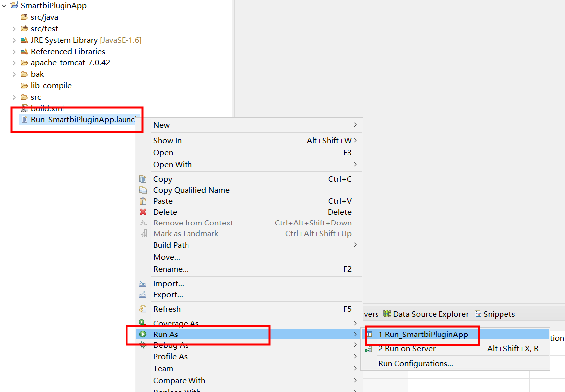Viewport: 565px width, 392px height.
Task: Select the SmartbiPluginApp project name
Action: (54, 6)
